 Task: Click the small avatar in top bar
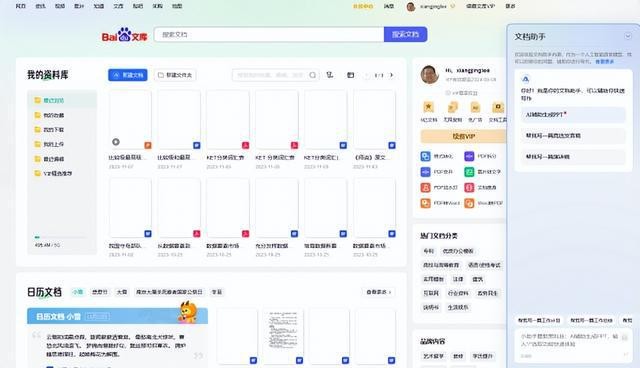coord(411,7)
